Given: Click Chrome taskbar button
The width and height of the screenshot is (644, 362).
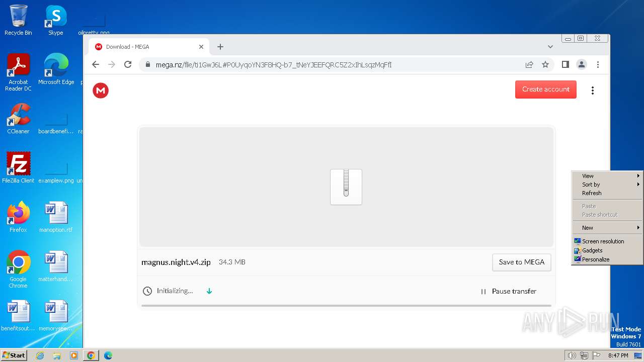Looking at the screenshot, I should pyautogui.click(x=91, y=355).
